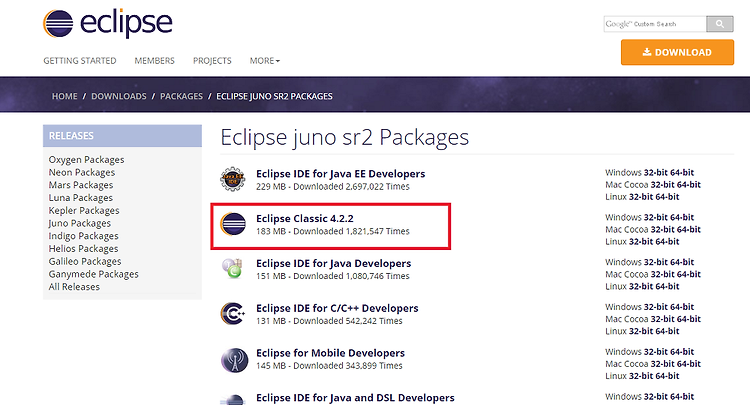Download C/C++ Developers Mac Cocoa 64-bit
750x405 pixels.
click(x=689, y=319)
